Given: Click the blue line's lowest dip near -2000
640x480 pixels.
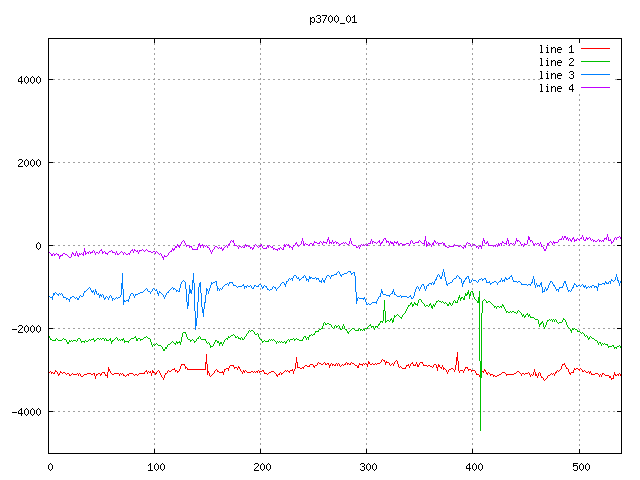Looking at the screenshot, I should pos(196,328).
